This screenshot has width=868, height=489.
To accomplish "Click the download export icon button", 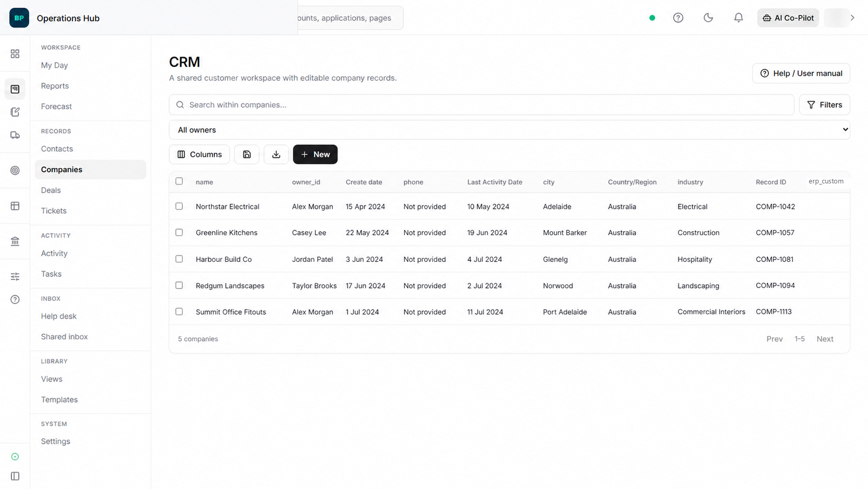I will tap(276, 154).
